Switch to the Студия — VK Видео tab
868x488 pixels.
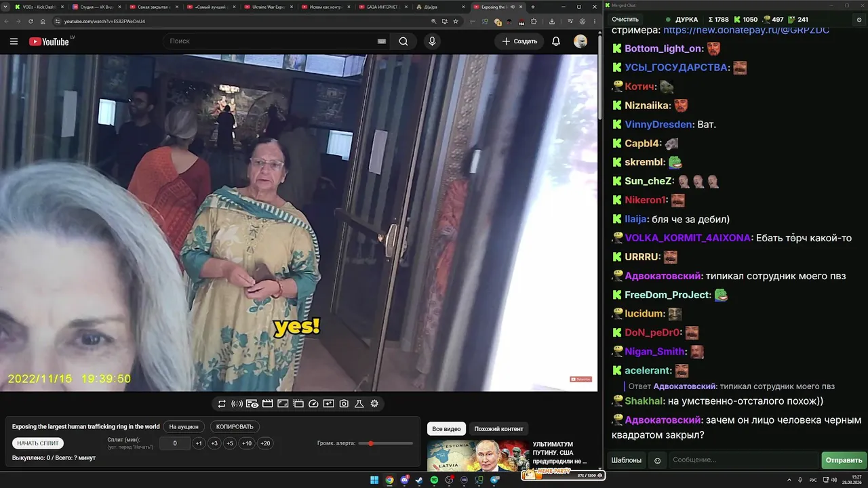[98, 7]
